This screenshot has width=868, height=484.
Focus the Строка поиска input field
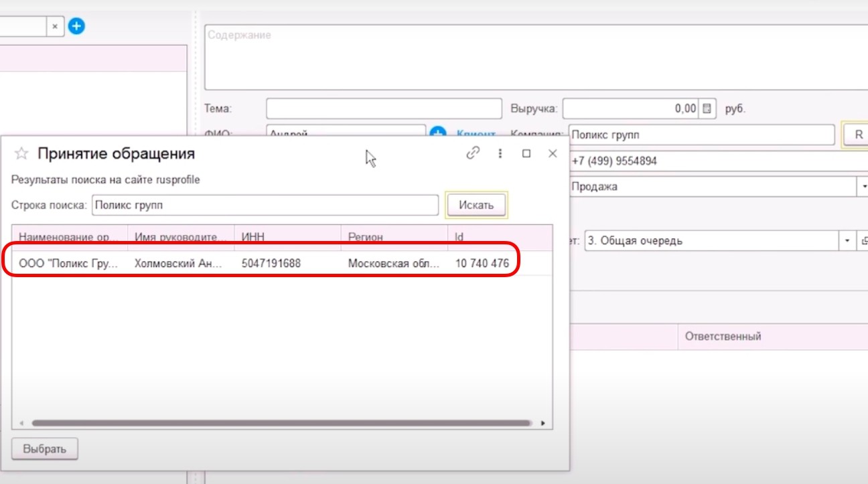click(x=265, y=205)
